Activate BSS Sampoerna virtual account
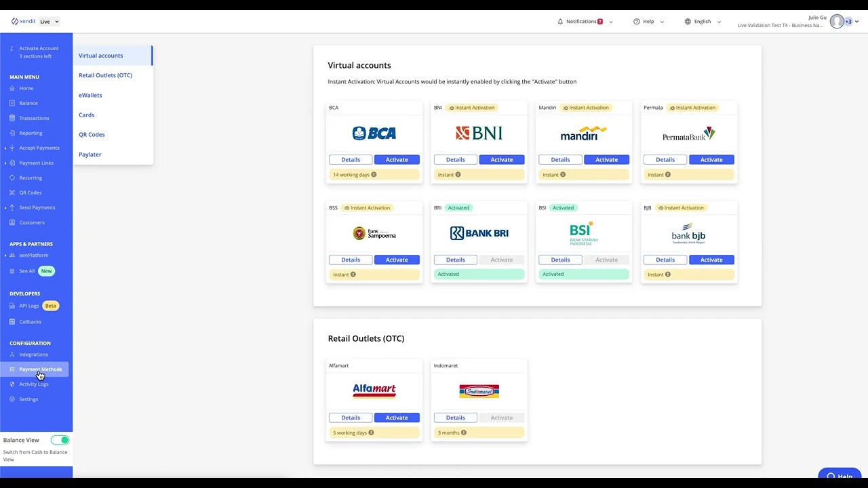Viewport: 868px width, 488px height. point(397,260)
